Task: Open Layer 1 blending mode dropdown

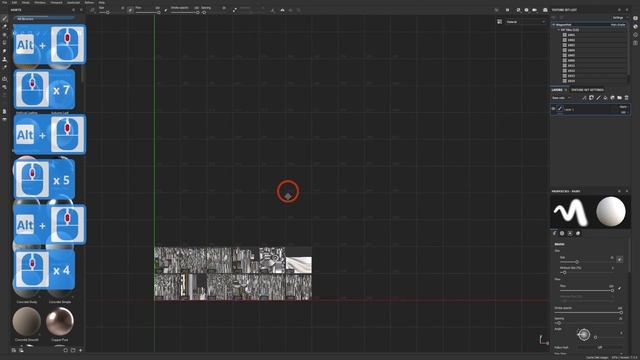Action: (623, 107)
